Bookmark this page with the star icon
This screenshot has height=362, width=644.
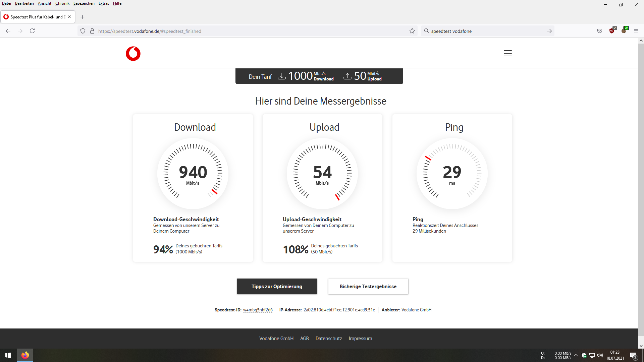[412, 31]
